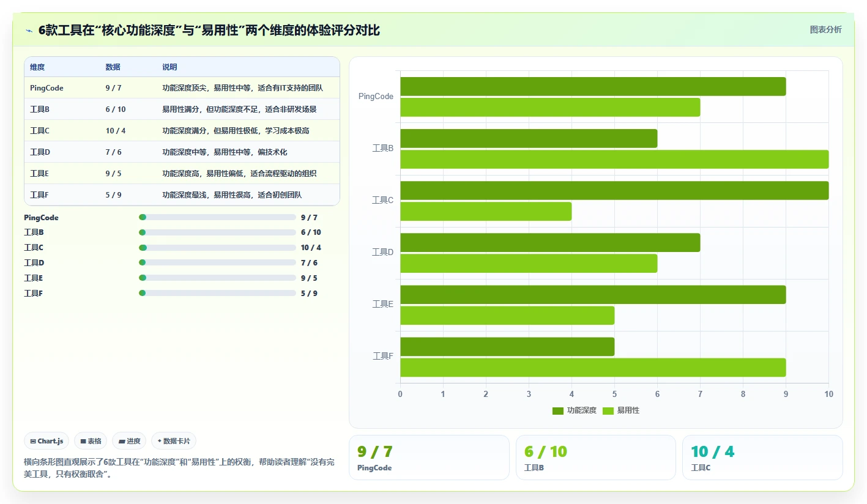This screenshot has height=504, width=867.
Task: Click the table value 7 / 6
Action: pyautogui.click(x=113, y=152)
